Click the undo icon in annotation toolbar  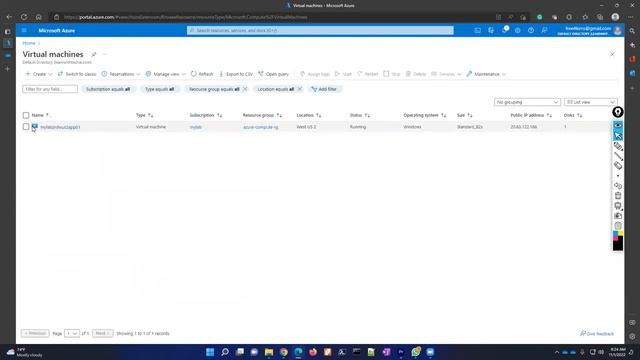point(618,186)
